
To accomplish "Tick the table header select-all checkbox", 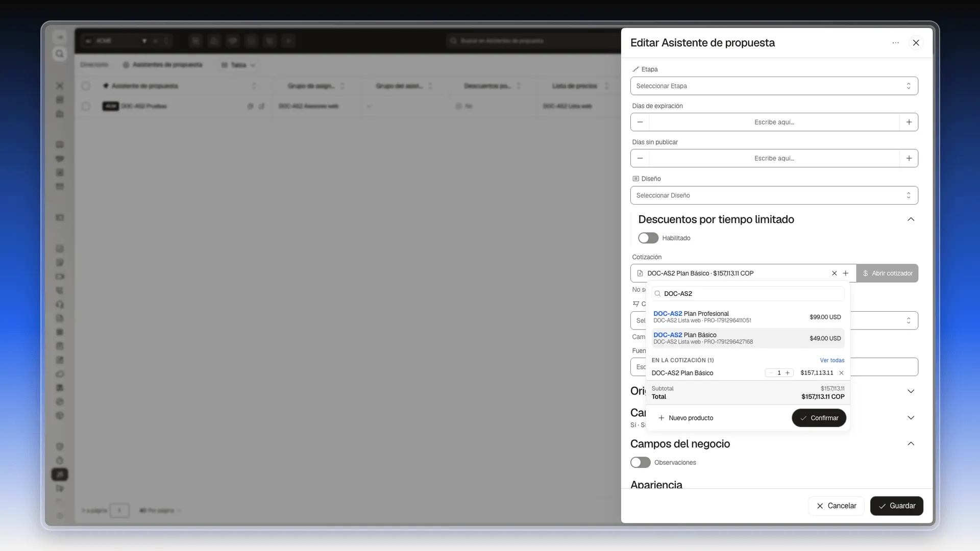I will pyautogui.click(x=86, y=86).
